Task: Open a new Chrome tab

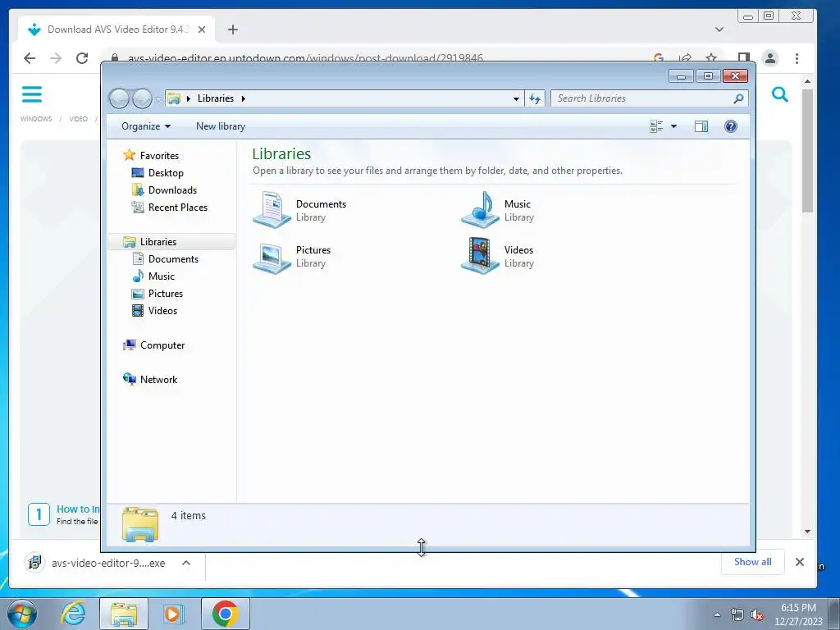Action: point(232,30)
